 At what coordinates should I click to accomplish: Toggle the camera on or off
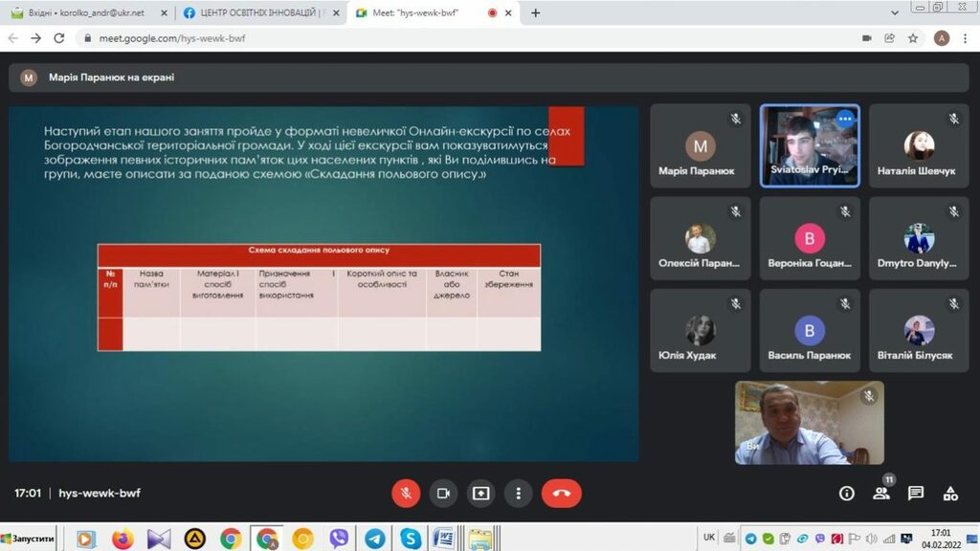coord(443,494)
